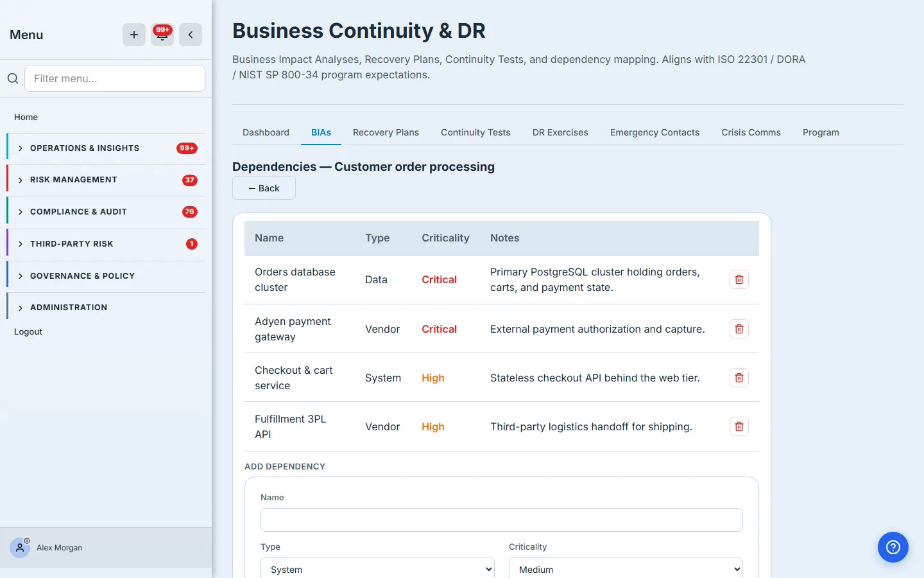Switch to the Dashboard tab

pyautogui.click(x=266, y=132)
